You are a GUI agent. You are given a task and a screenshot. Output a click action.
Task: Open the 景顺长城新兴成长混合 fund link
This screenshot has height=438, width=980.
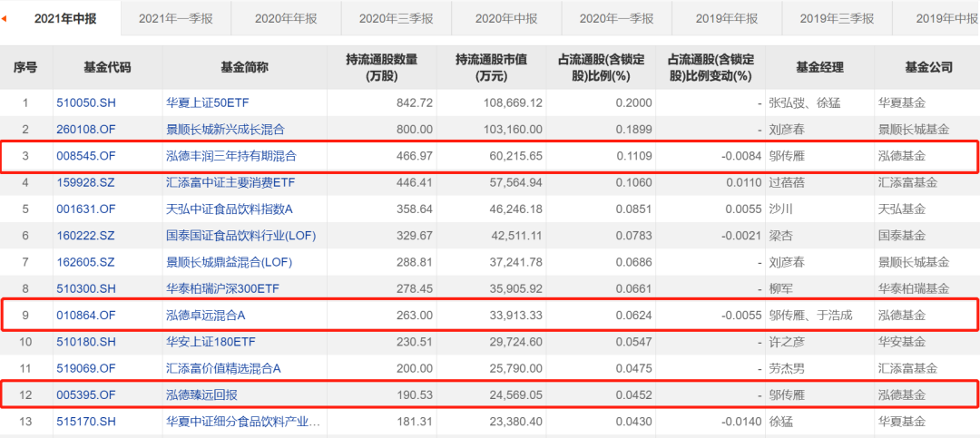coord(225,130)
